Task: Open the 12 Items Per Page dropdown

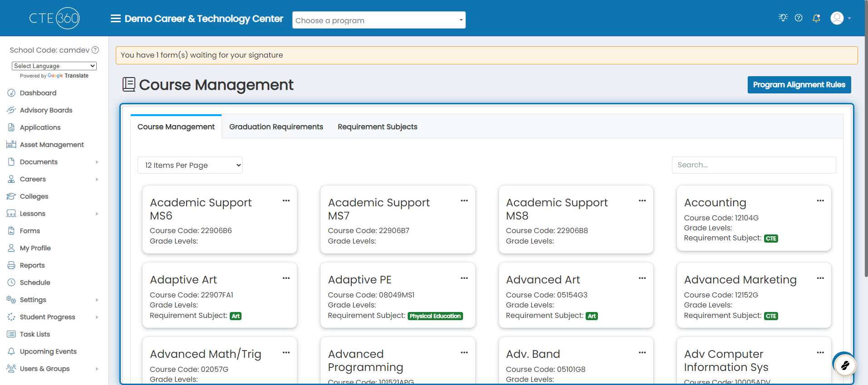Action: [190, 165]
